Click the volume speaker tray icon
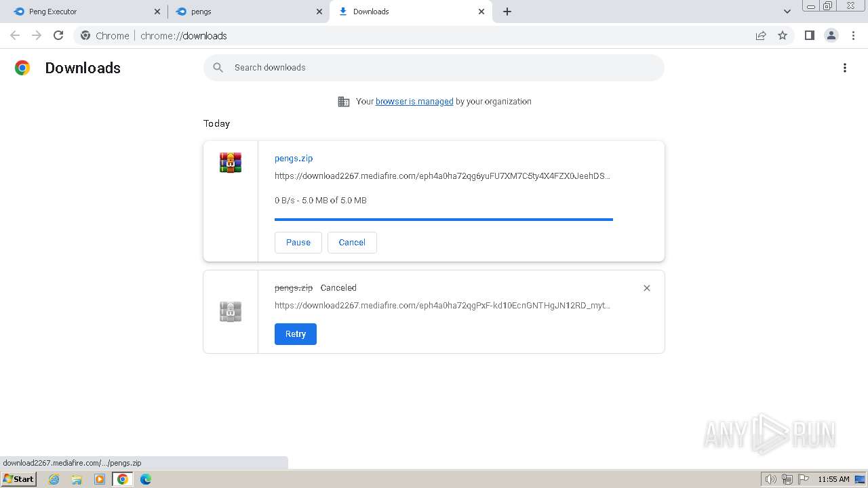868x488 pixels. [x=771, y=479]
